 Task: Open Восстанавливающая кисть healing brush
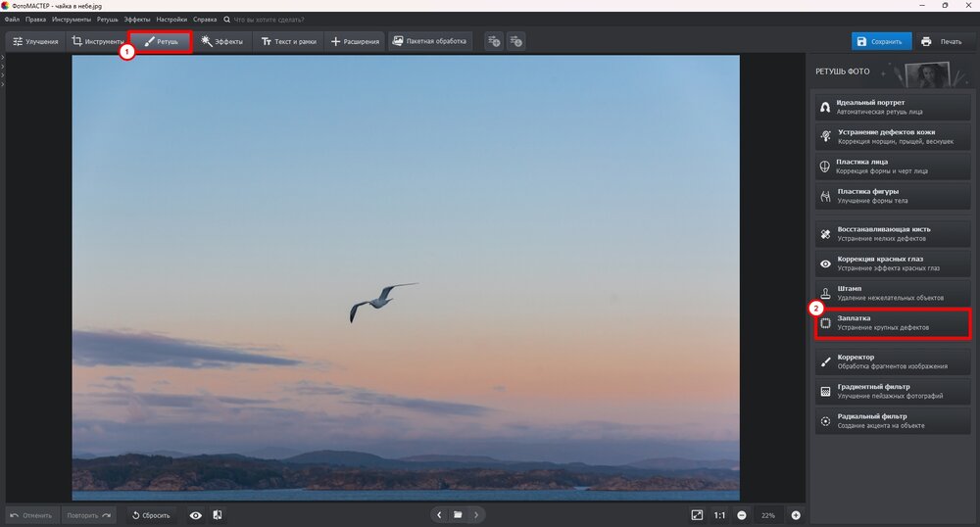[892, 235]
